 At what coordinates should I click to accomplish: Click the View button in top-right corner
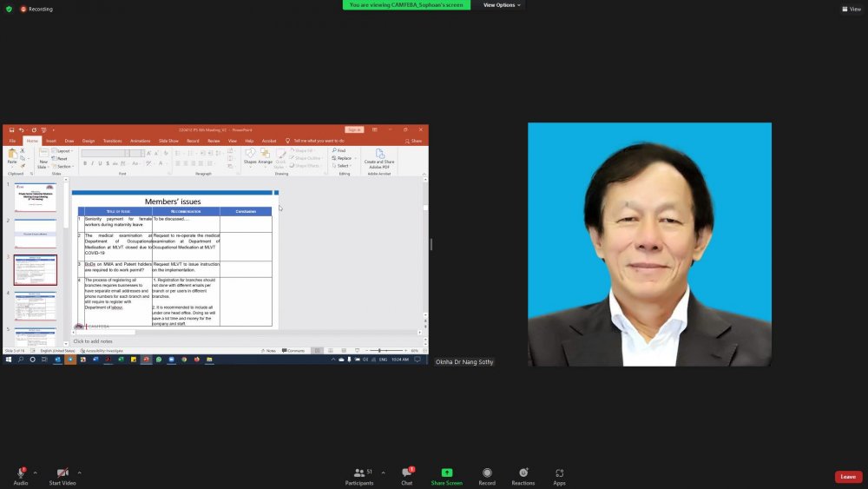point(851,9)
